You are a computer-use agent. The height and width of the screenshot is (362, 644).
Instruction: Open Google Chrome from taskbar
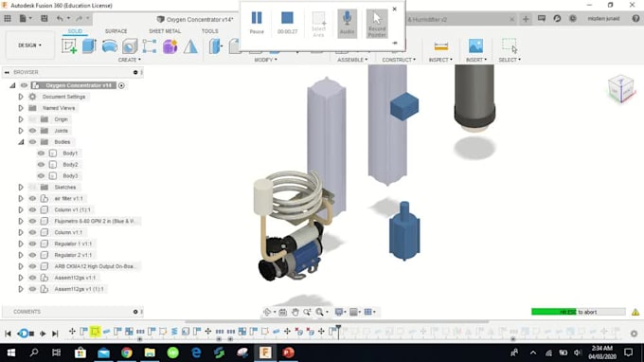127,353
